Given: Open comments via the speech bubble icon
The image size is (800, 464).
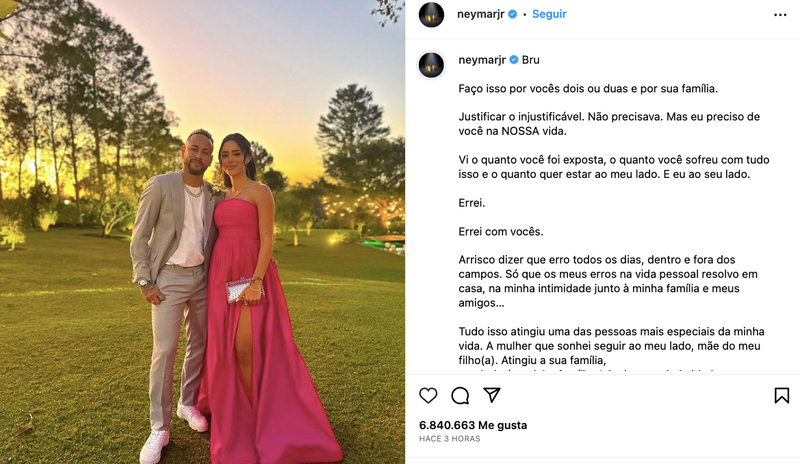Looking at the screenshot, I should click(x=460, y=396).
